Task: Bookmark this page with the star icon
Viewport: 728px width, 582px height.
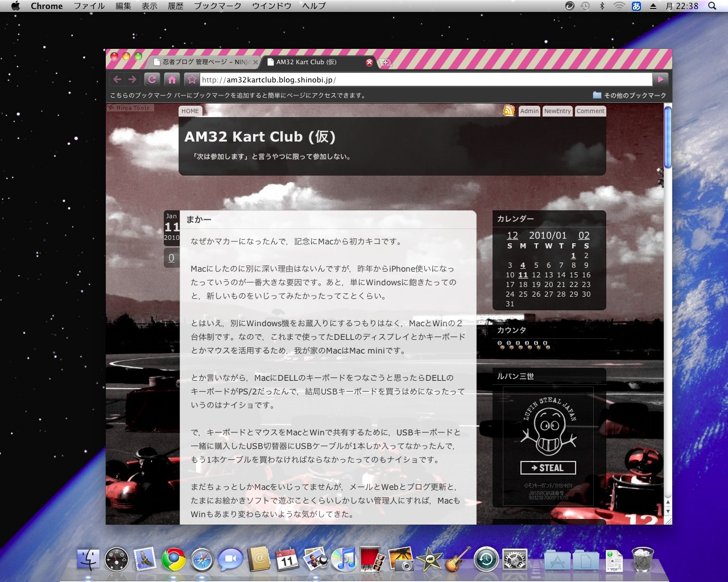Action: point(192,80)
